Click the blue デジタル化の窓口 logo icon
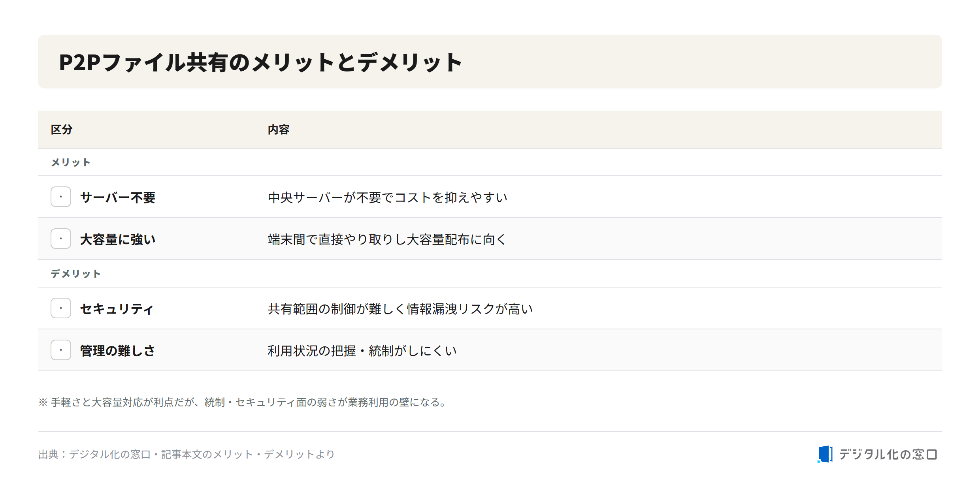This screenshot has width=980, height=500. pos(825,454)
